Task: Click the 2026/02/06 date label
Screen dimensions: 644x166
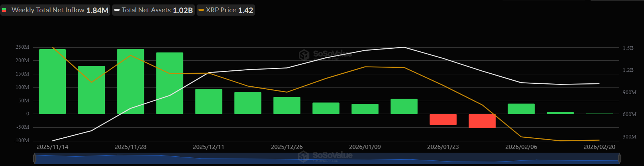Action: pyautogui.click(x=521, y=147)
